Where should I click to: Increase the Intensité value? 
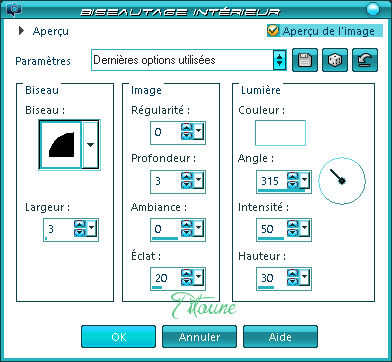[x=292, y=225]
